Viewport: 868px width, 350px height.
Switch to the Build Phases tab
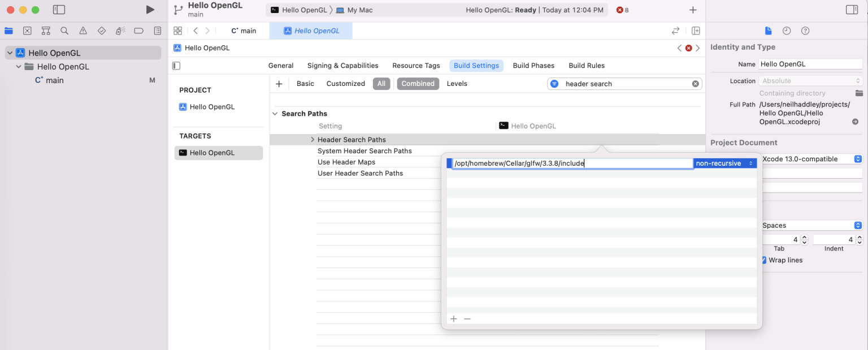click(533, 66)
